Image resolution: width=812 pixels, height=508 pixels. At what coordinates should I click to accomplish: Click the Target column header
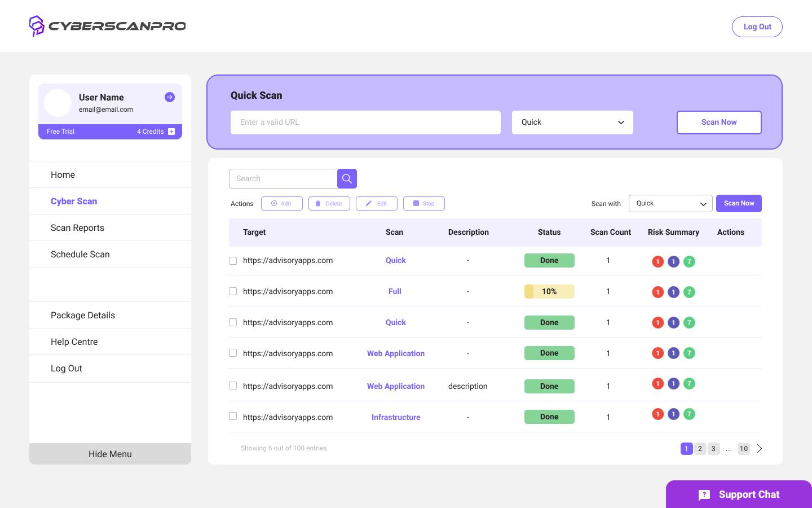coord(254,232)
